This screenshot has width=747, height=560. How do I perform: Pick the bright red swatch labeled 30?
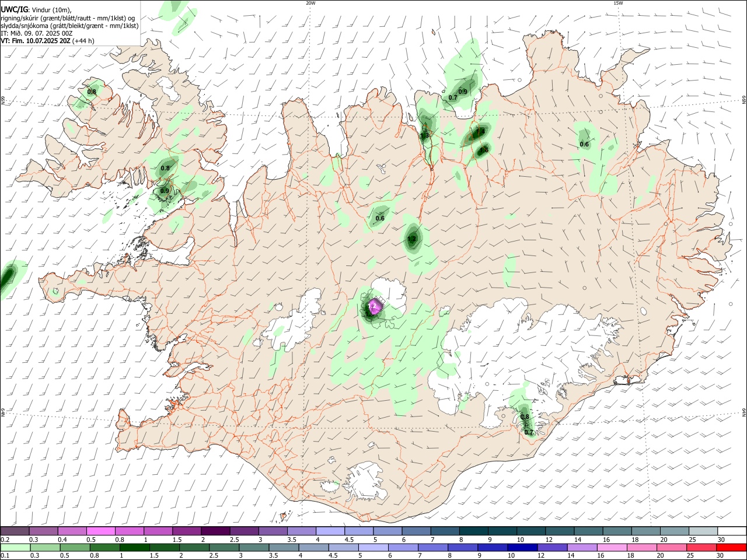pos(732,547)
